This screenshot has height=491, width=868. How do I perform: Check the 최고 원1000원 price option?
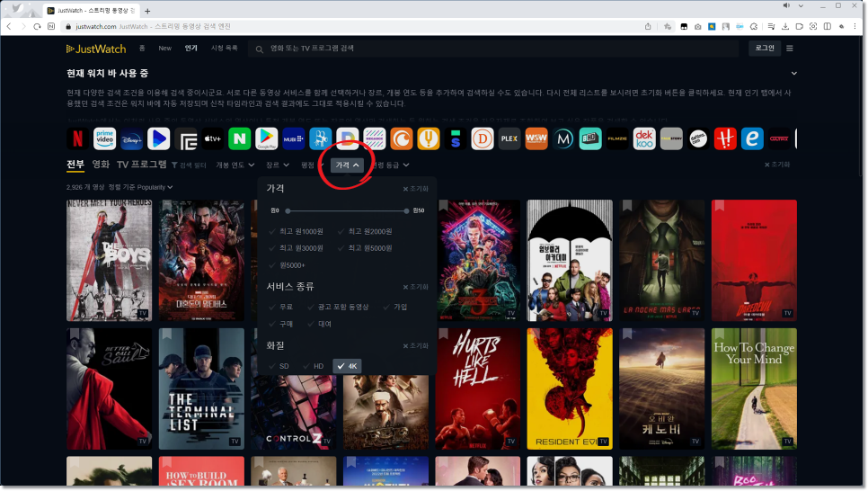click(297, 232)
